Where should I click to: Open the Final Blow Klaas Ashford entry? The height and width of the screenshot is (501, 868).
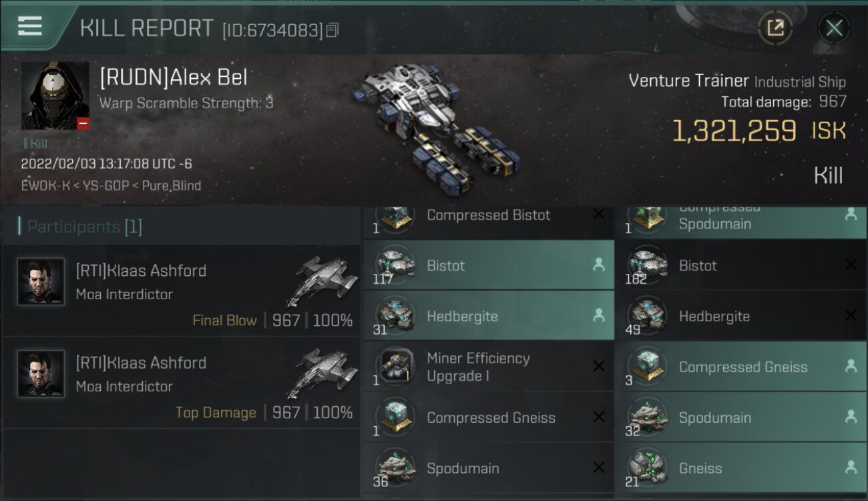tap(182, 291)
